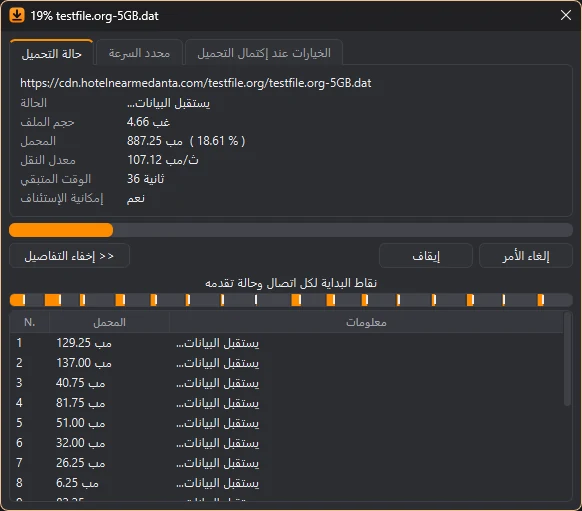Select connection row 3 with 40.75 مب
Image resolution: width=582 pixels, height=511 pixels.
tap(287, 383)
